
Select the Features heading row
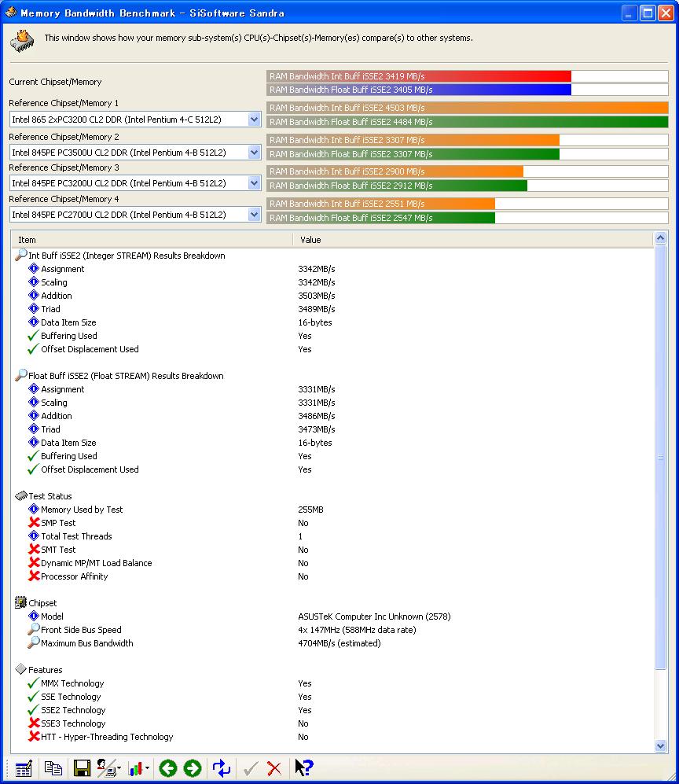point(332,669)
